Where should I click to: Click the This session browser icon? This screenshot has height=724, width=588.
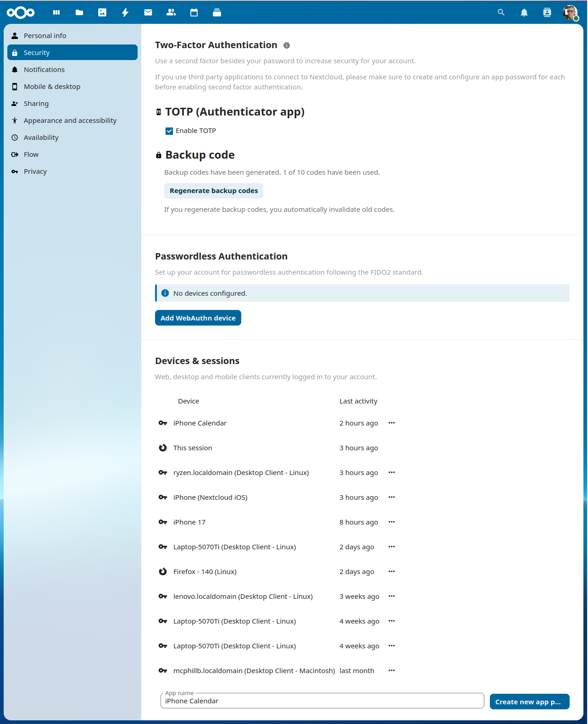click(x=163, y=448)
